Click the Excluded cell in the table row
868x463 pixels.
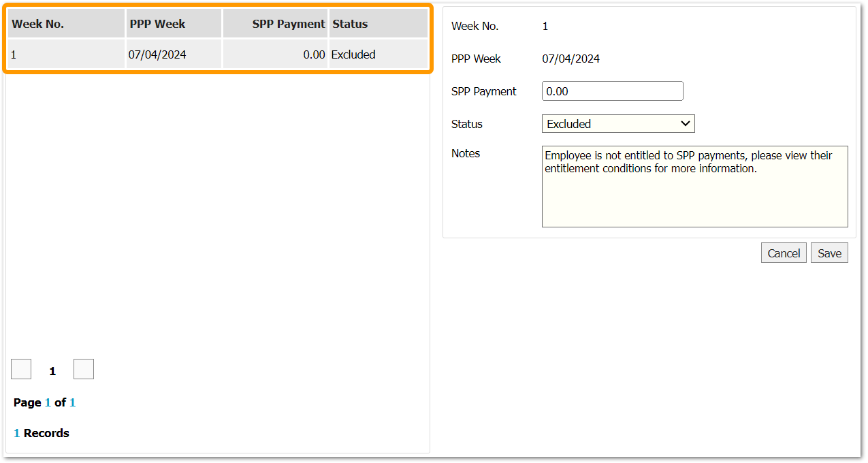point(353,54)
